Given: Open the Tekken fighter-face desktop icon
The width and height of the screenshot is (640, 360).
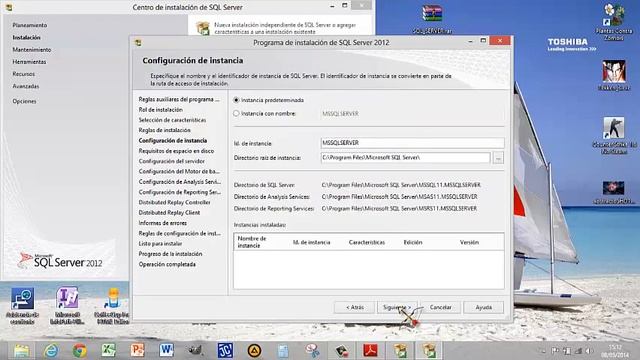Looking at the screenshot, I should [614, 76].
